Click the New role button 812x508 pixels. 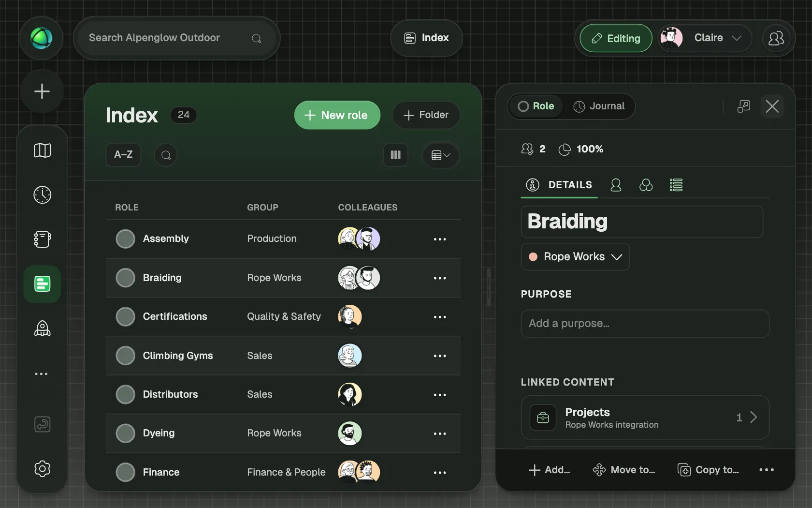(337, 115)
